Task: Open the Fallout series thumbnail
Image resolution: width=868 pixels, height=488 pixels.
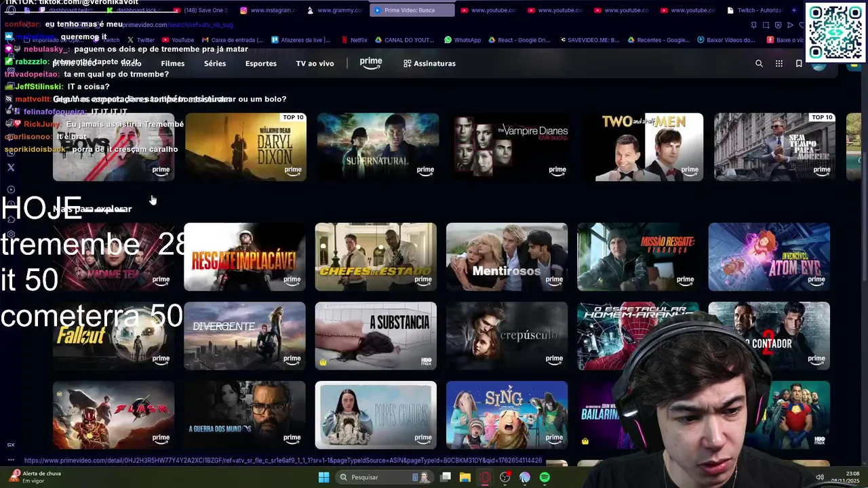Action: point(113,336)
